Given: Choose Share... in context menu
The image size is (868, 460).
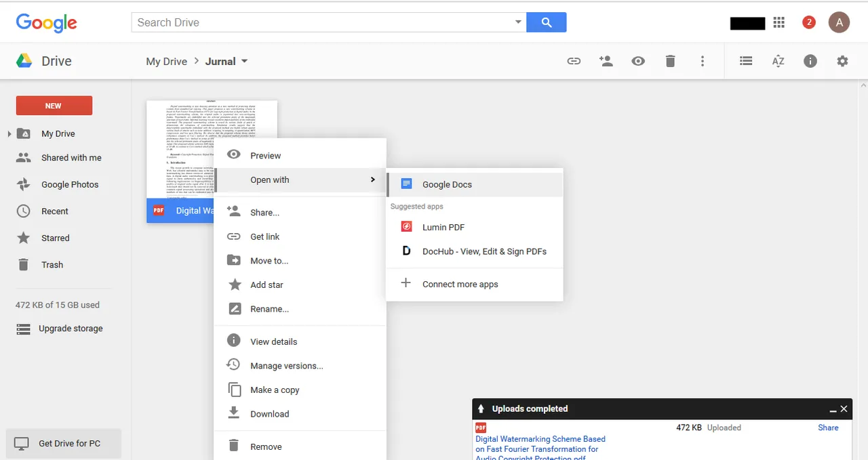Looking at the screenshot, I should [300, 212].
